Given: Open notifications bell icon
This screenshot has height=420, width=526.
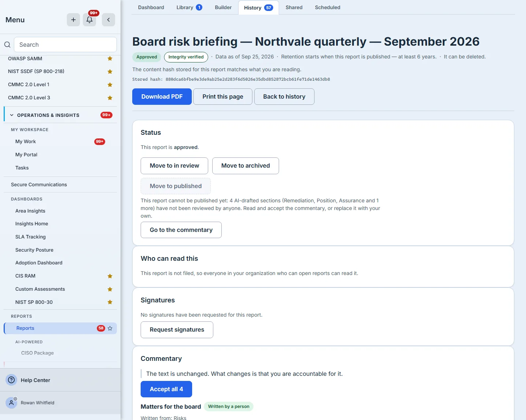Looking at the screenshot, I should 89,20.
